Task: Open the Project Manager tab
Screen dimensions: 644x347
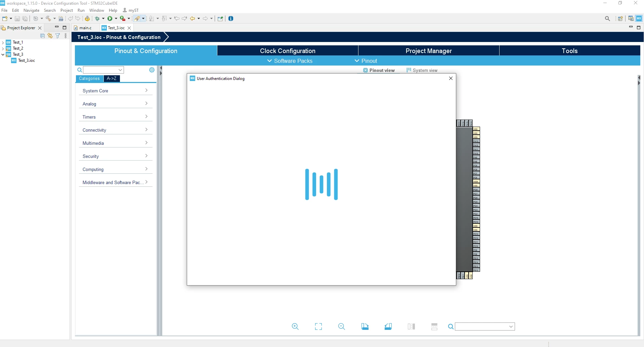Action: point(429,51)
